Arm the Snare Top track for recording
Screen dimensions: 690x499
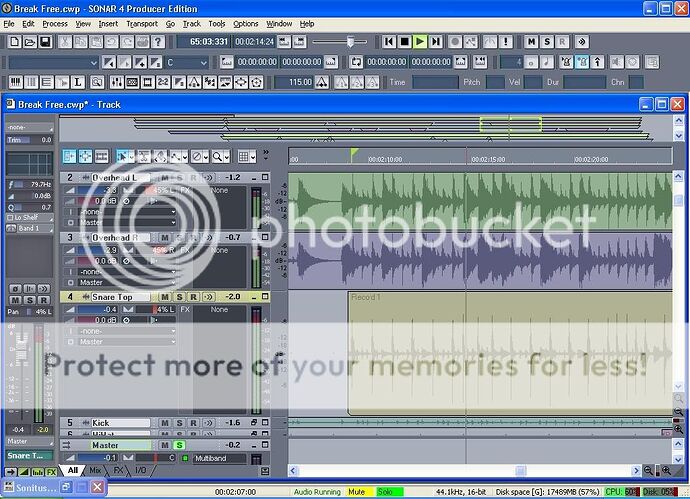point(194,297)
